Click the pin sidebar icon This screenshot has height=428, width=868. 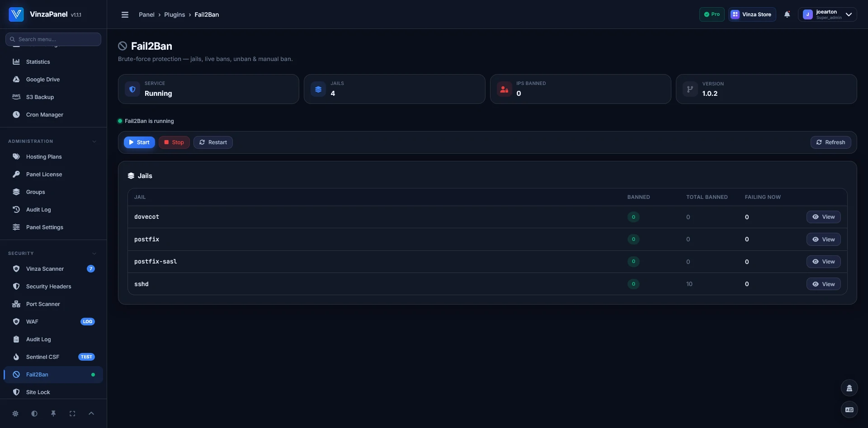coord(53,414)
